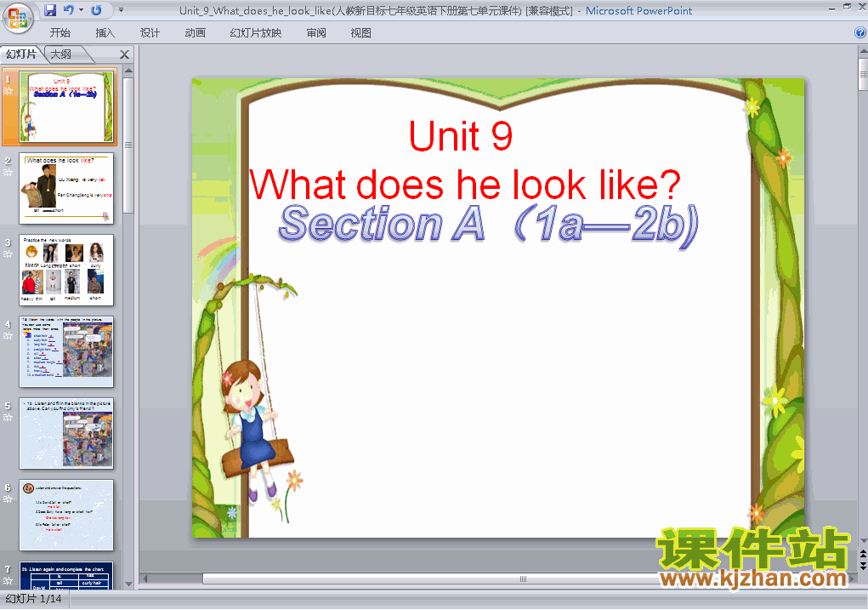
Task: Select slide 5 thumbnail Listen and fill
Action: pos(65,433)
